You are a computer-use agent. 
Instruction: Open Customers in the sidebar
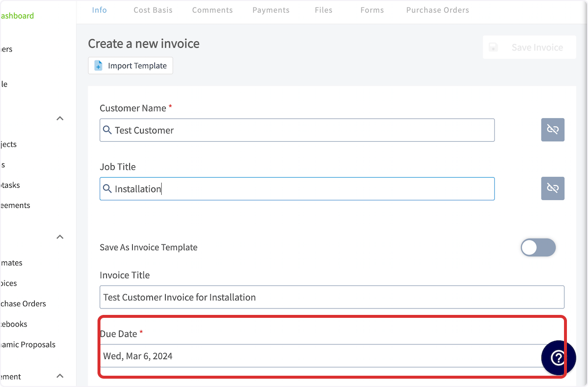click(6, 49)
